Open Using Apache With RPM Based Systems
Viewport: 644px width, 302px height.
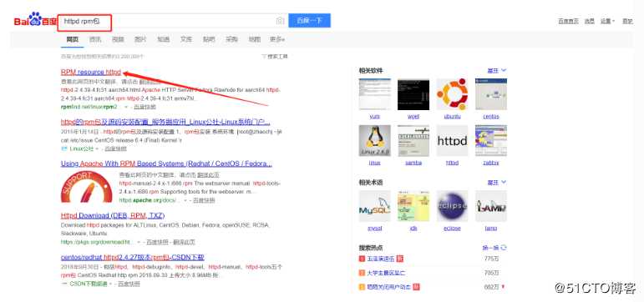[x=166, y=164]
